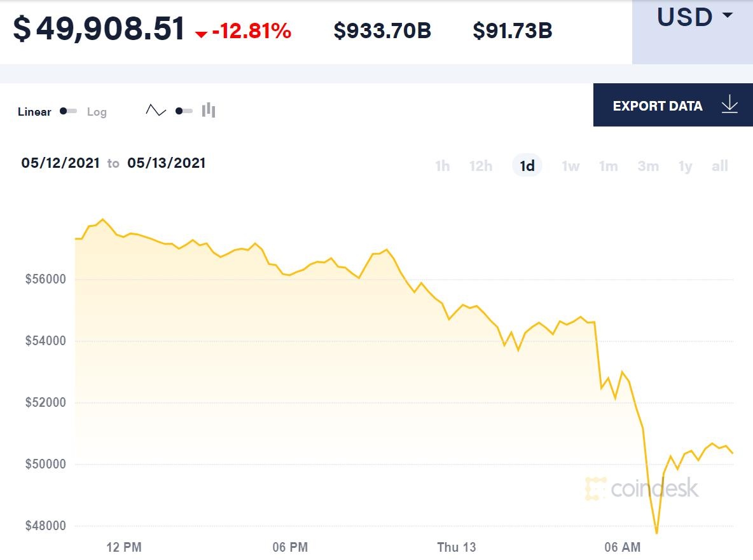Show the 1y time range
The width and height of the screenshot is (753, 560).
[x=685, y=166]
